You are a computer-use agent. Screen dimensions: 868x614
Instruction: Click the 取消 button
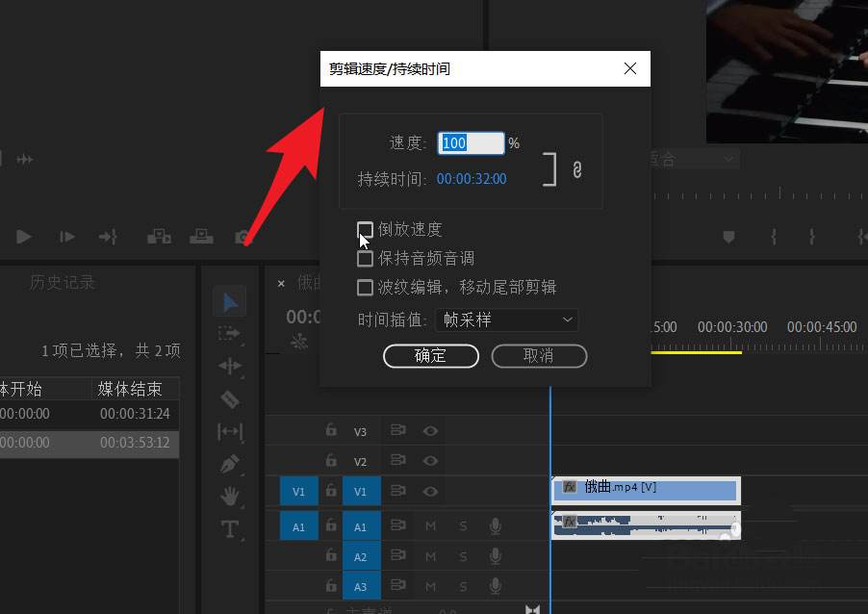pos(539,355)
